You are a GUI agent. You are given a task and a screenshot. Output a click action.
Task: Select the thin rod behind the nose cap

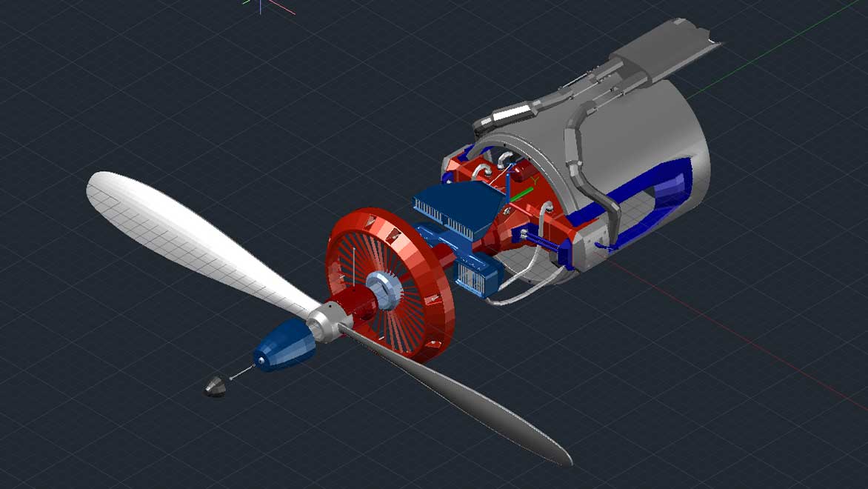(x=242, y=373)
